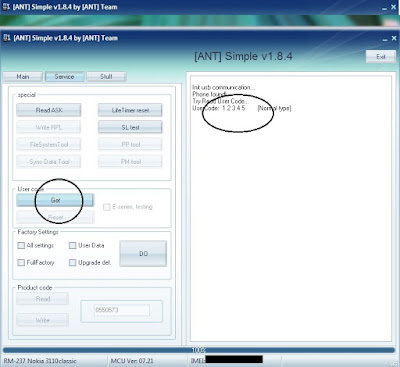This screenshot has width=400, height=367.
Task: Select the Stuff tab
Action: click(x=106, y=77)
